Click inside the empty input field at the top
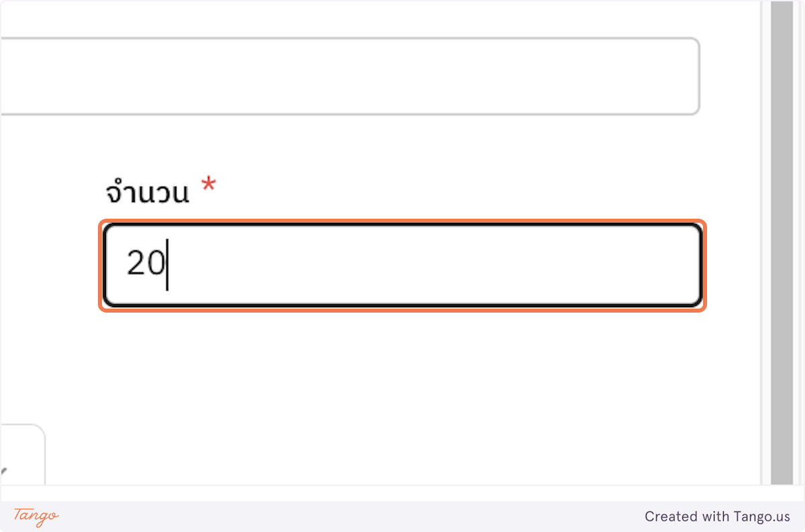 click(349, 75)
